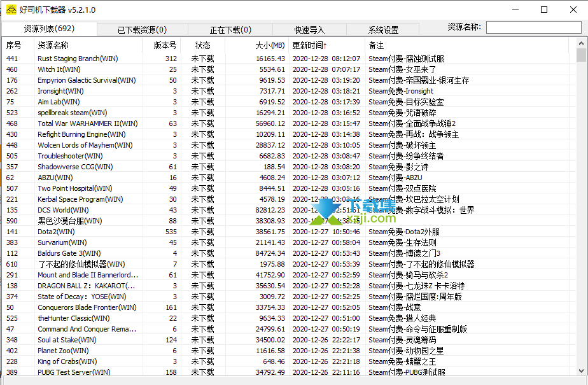Select Aim Lab(WIN) entry
This screenshot has height=385, width=588.
coord(290,102)
